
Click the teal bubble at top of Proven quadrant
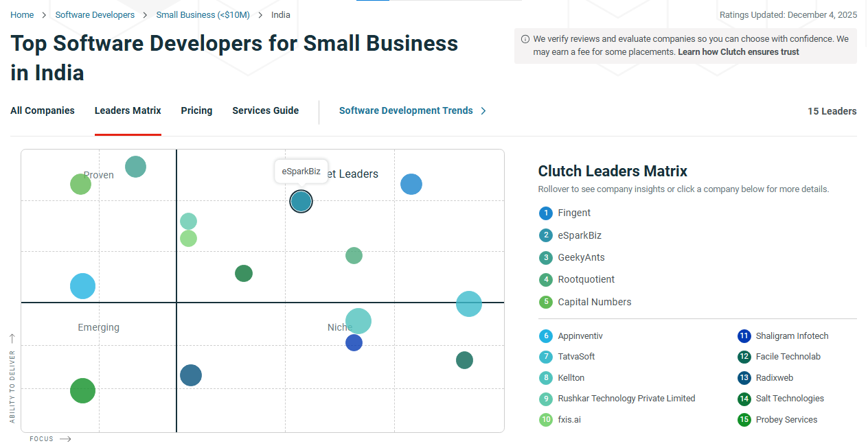click(135, 167)
